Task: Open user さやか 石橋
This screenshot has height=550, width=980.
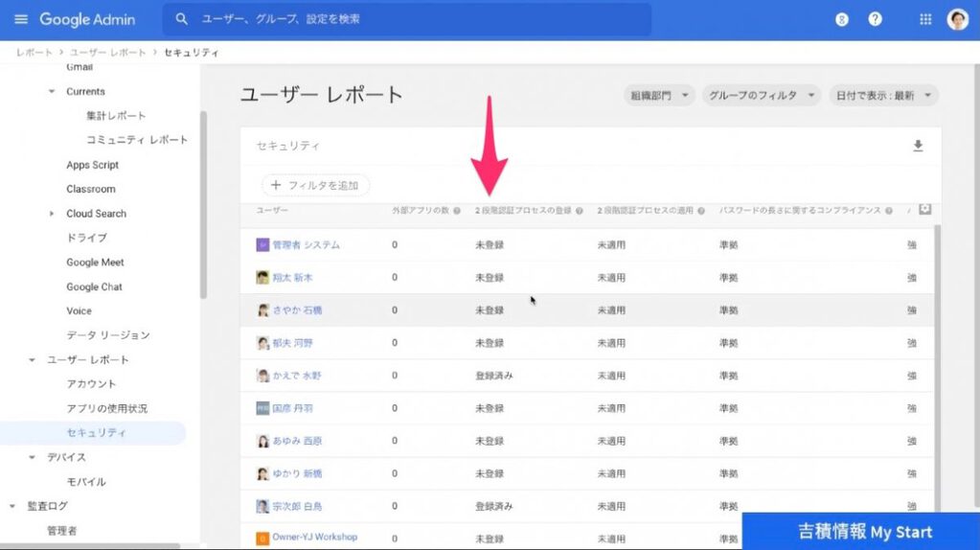Action: click(x=297, y=310)
